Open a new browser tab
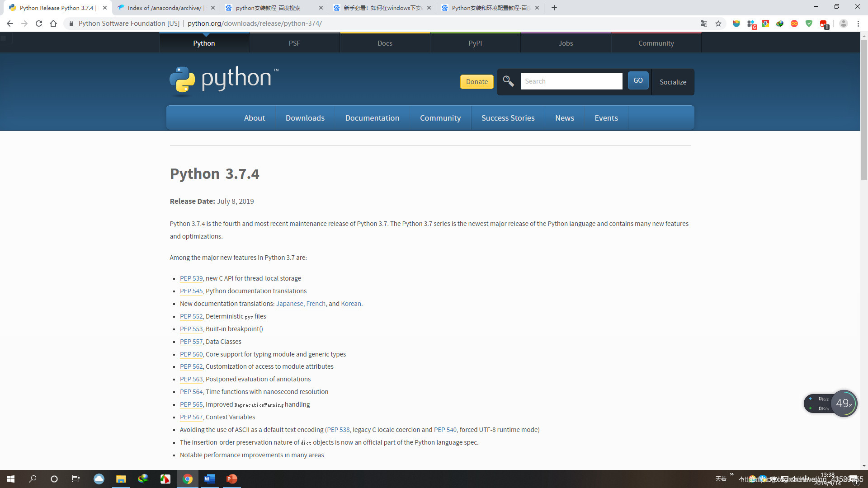 coord(554,8)
